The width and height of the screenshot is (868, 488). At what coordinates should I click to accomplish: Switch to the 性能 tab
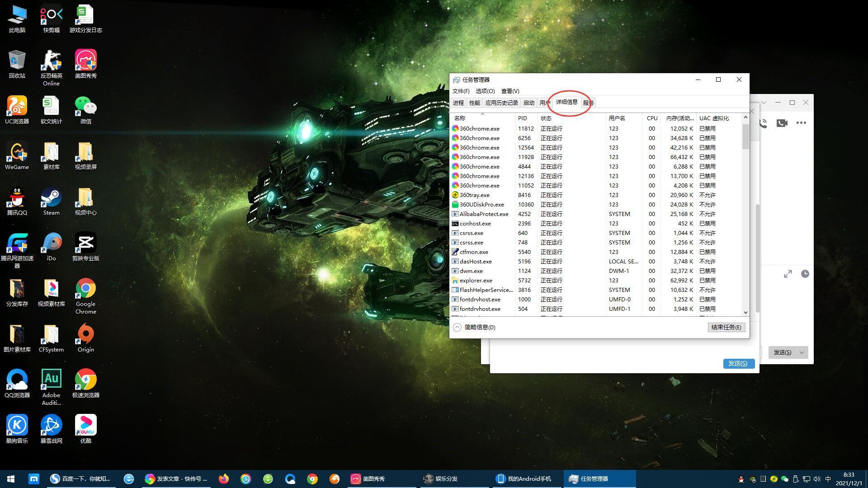(x=474, y=103)
